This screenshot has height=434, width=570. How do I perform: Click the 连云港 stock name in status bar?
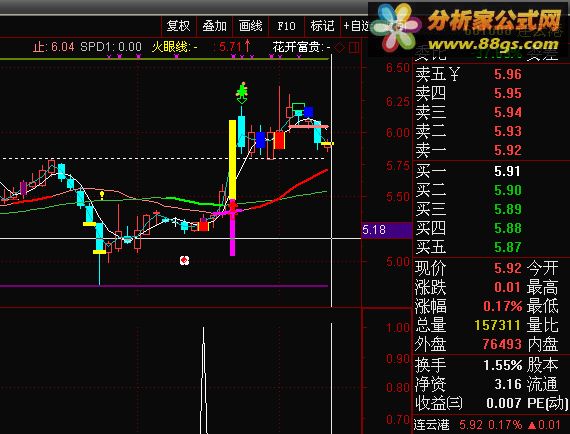(432, 425)
